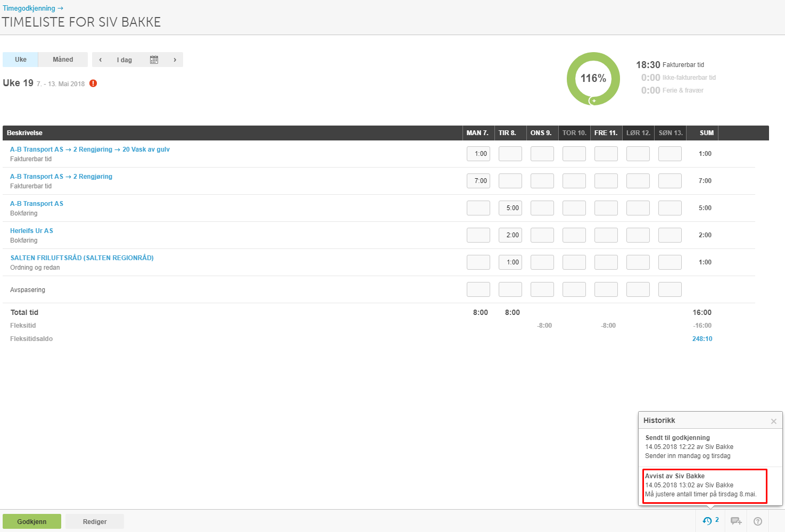The image size is (785, 532).
Task: Go to the next week arrow
Action: pos(175,60)
